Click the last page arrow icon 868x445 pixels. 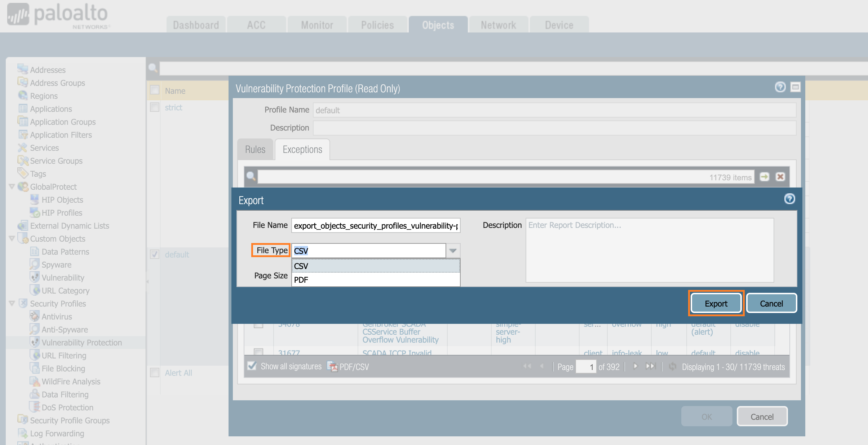click(650, 366)
